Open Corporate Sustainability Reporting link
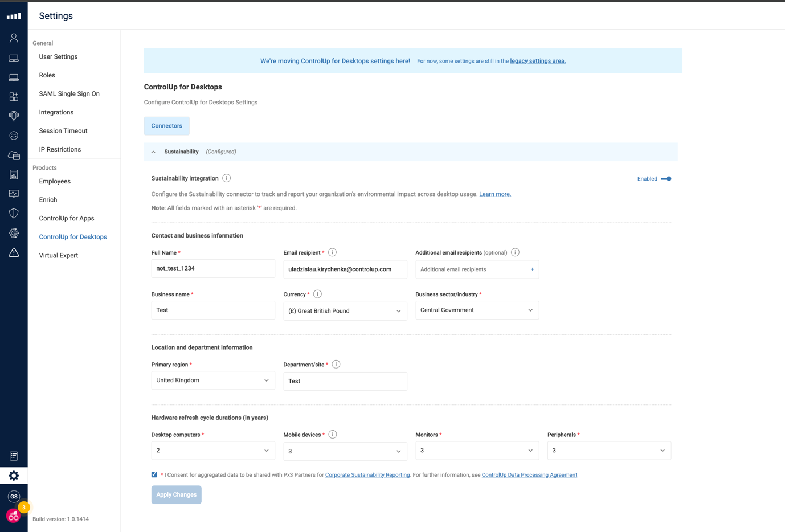Viewport: 785px width, 532px height. point(367,475)
